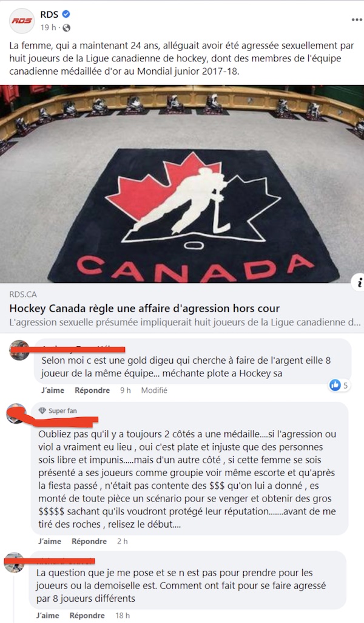
Task: Click the Super fan diamond badge
Action: tap(42, 411)
